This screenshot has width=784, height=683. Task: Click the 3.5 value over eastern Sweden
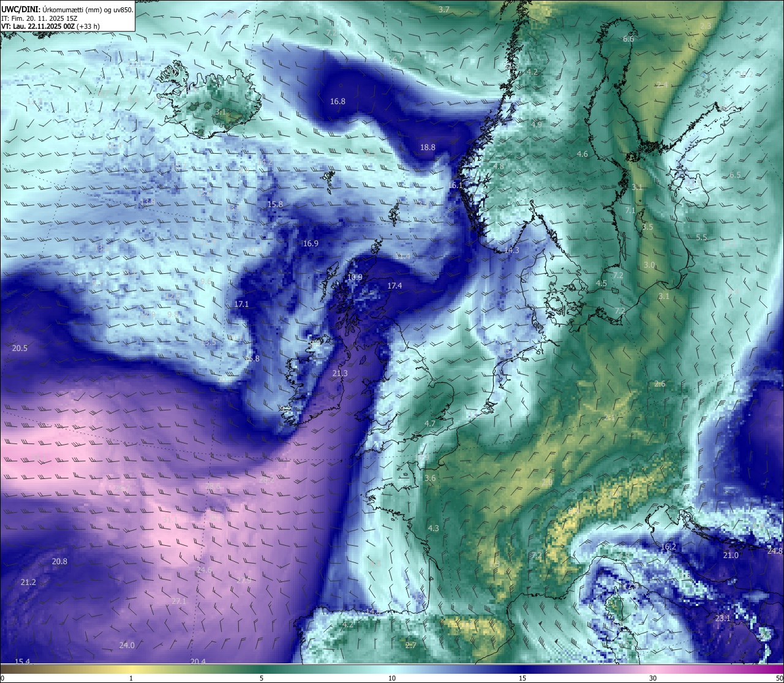tap(647, 227)
